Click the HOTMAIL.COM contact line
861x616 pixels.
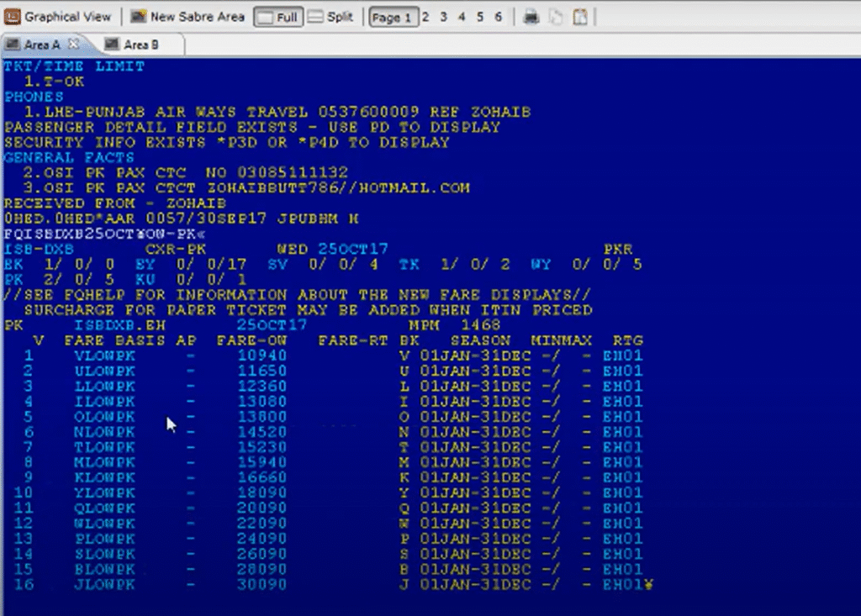click(246, 188)
